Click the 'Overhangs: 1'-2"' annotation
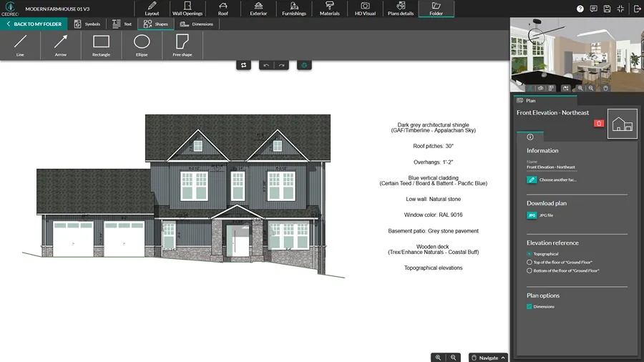The image size is (644, 362). pos(433,162)
